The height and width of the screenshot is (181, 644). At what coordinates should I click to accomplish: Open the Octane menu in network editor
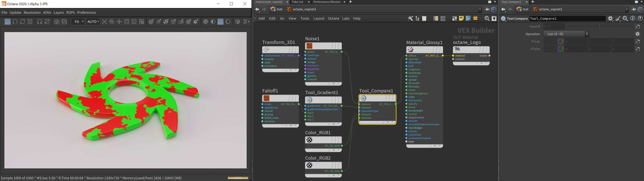pyautogui.click(x=333, y=19)
